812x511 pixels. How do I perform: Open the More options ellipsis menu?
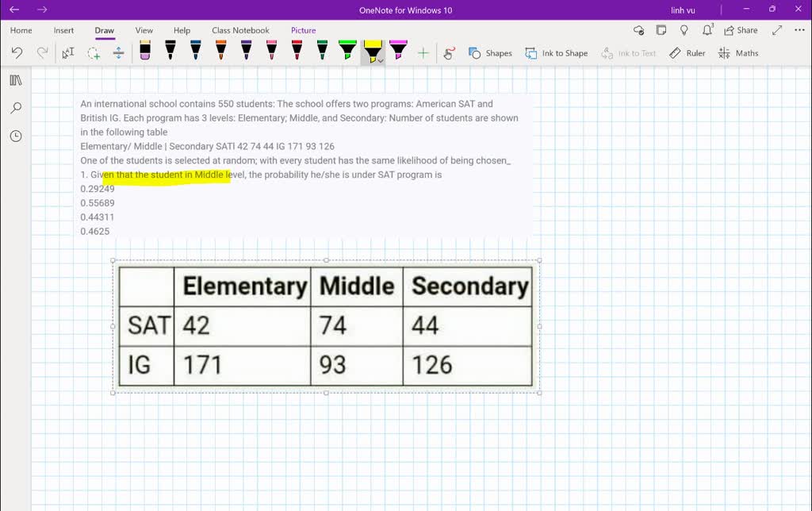(x=799, y=29)
